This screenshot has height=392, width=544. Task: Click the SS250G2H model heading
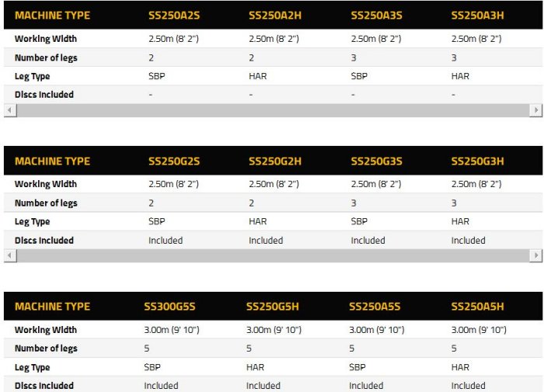pos(274,161)
